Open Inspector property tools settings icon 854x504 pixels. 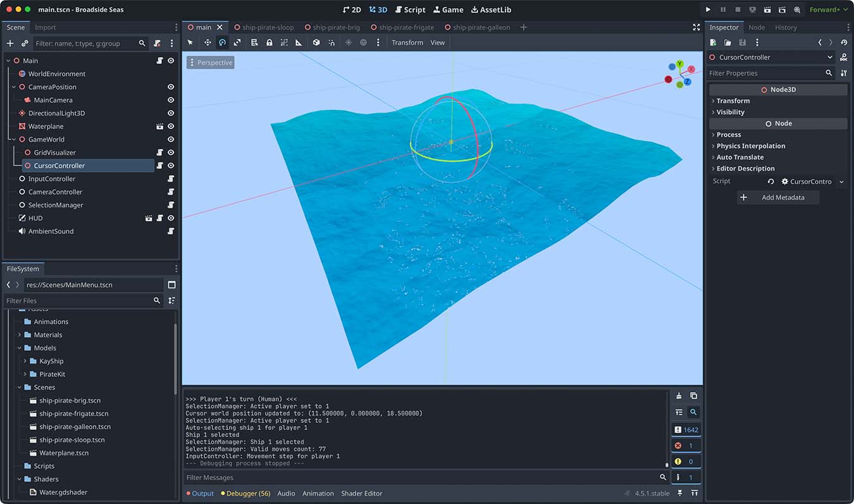[844, 73]
